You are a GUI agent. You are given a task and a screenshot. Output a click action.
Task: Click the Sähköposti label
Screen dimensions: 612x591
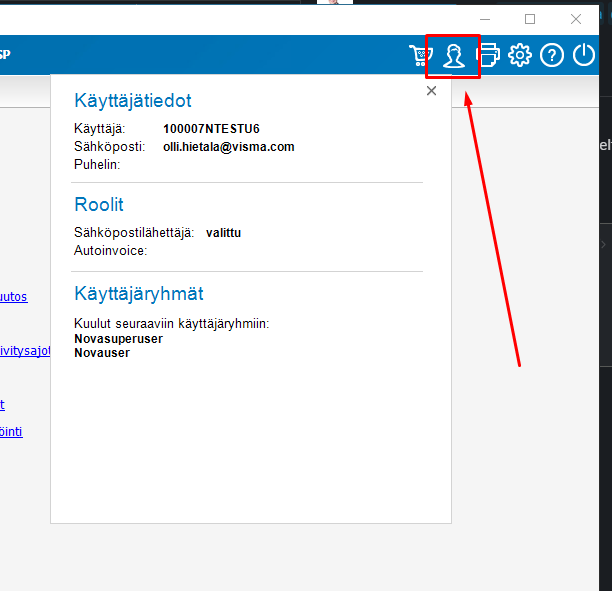(x=109, y=147)
